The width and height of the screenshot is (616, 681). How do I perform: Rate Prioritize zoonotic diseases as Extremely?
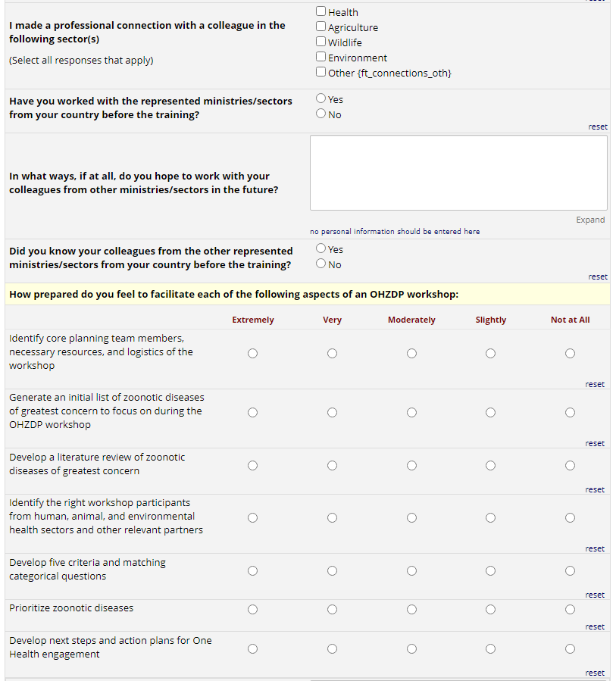(252, 609)
